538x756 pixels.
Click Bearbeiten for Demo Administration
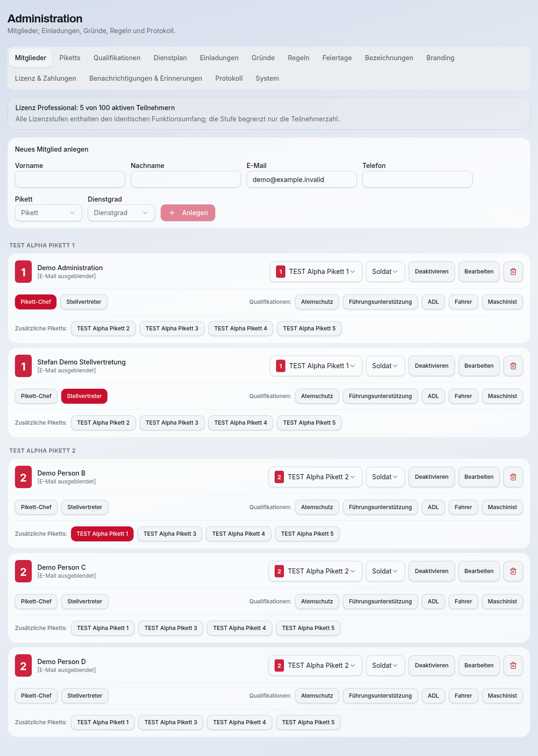479,272
